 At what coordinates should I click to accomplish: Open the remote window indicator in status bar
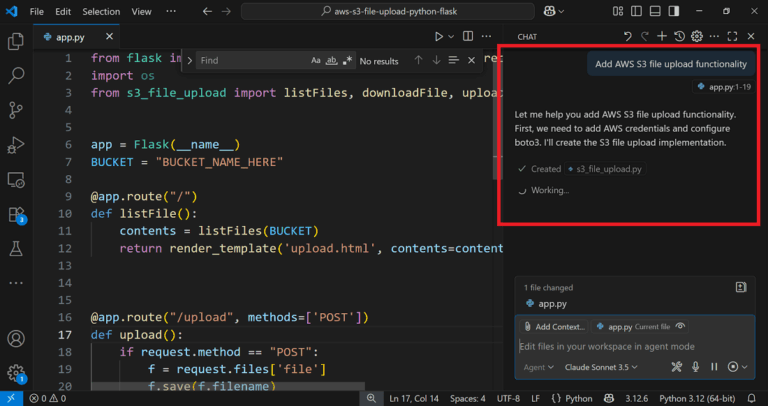(11, 399)
